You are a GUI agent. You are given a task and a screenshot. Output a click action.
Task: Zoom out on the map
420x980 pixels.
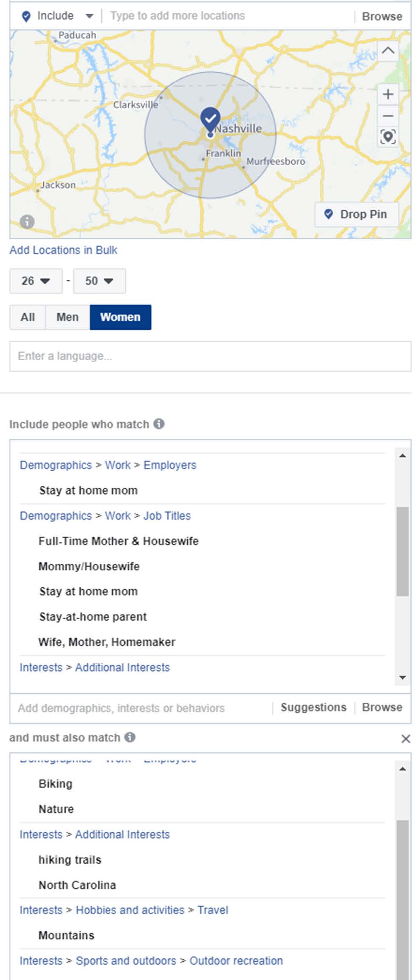pyautogui.click(x=387, y=116)
